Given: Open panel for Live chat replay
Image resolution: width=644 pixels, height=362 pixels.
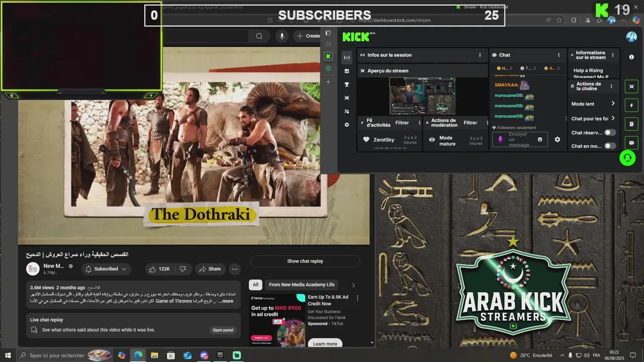Looking at the screenshot, I should coord(222,330).
